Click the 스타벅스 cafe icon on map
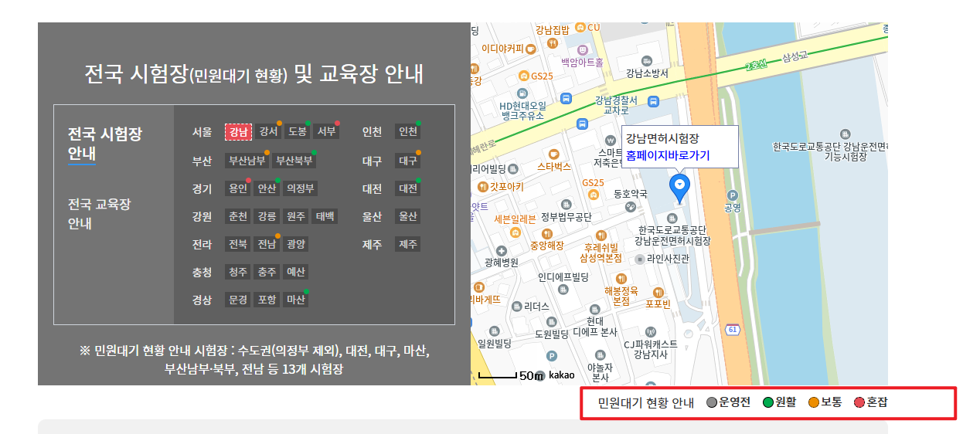The image size is (980, 434). pyautogui.click(x=553, y=154)
